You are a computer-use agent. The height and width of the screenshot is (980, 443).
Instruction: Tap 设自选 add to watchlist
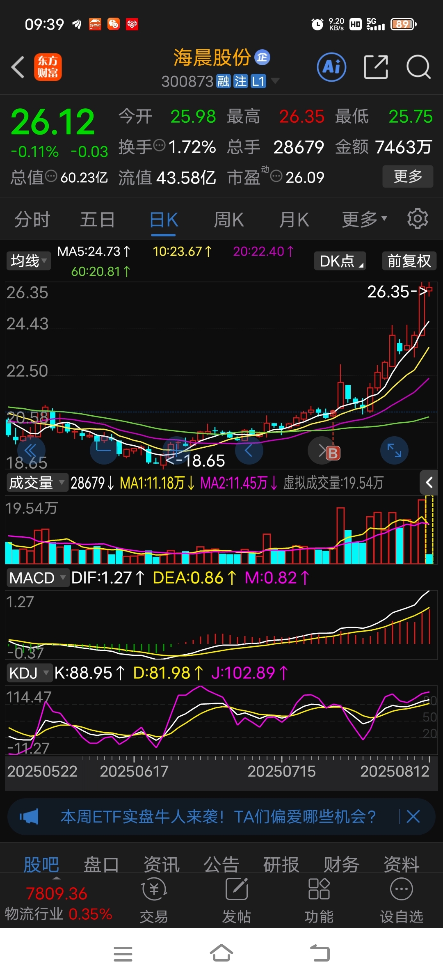click(x=402, y=900)
